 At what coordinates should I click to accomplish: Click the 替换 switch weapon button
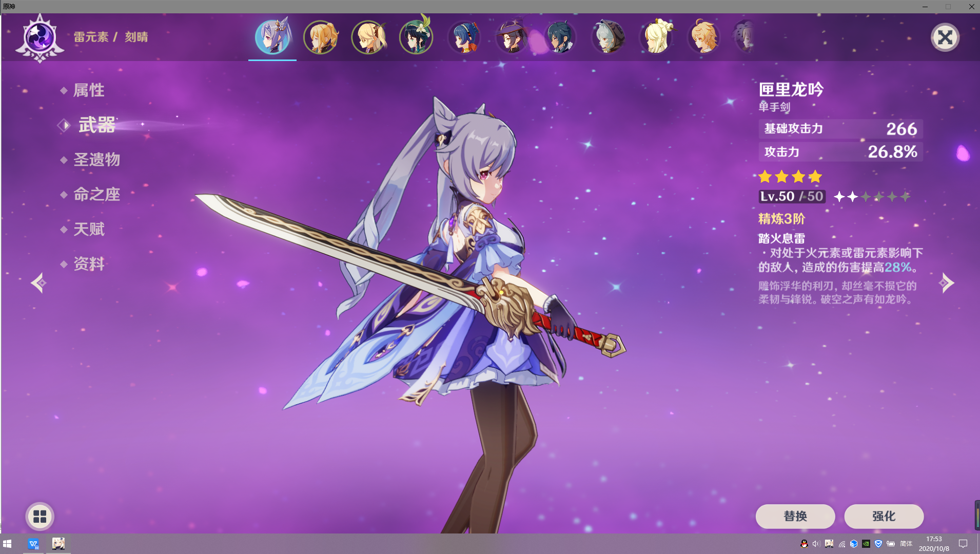tap(795, 516)
